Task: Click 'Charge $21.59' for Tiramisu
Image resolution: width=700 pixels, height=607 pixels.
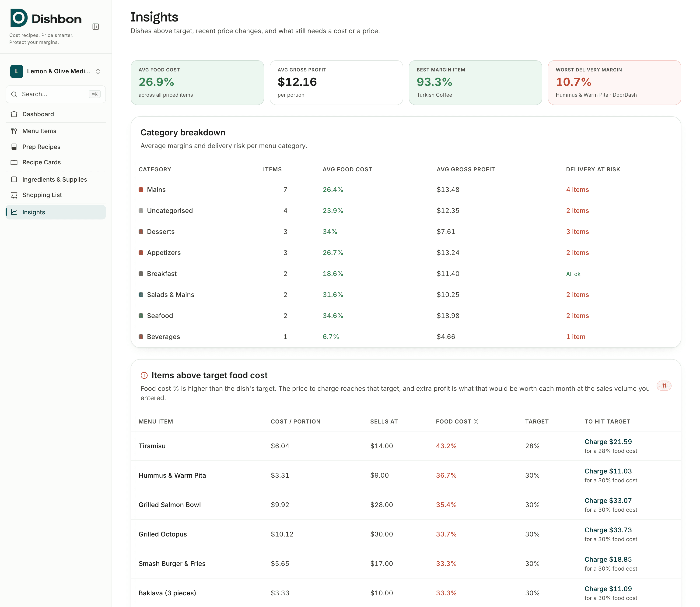Action: pyautogui.click(x=608, y=442)
